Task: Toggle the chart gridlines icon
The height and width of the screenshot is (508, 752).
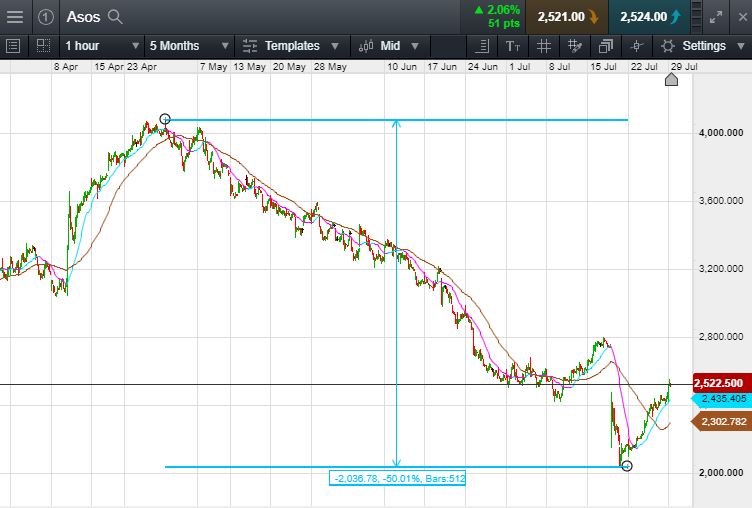Action: point(543,46)
